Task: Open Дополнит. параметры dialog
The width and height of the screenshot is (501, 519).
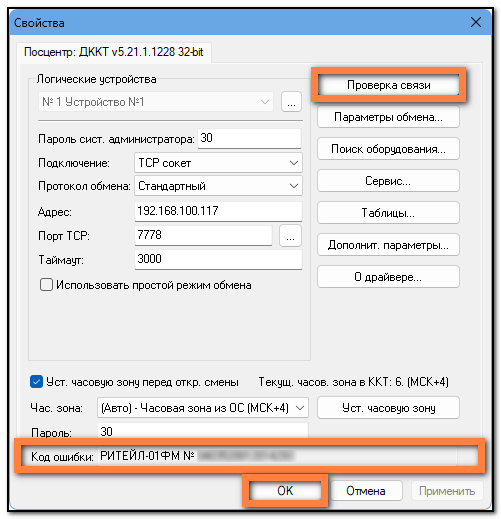Action: point(388,245)
